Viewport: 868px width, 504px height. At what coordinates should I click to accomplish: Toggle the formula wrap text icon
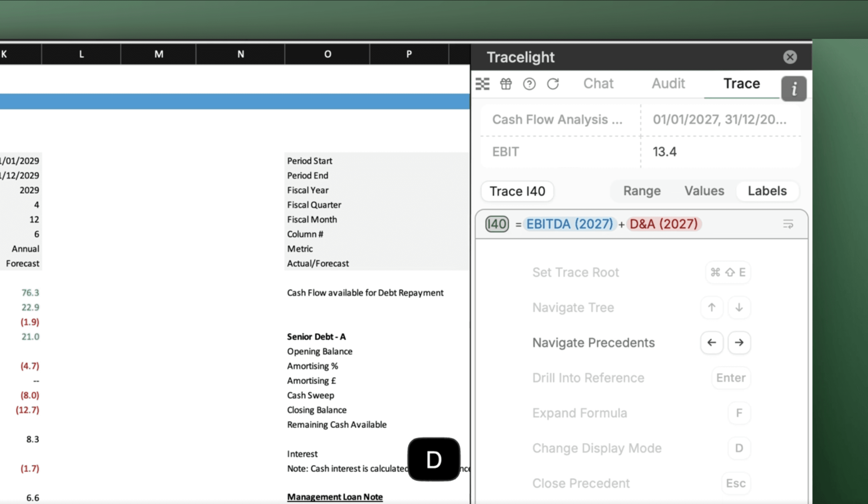click(x=788, y=224)
